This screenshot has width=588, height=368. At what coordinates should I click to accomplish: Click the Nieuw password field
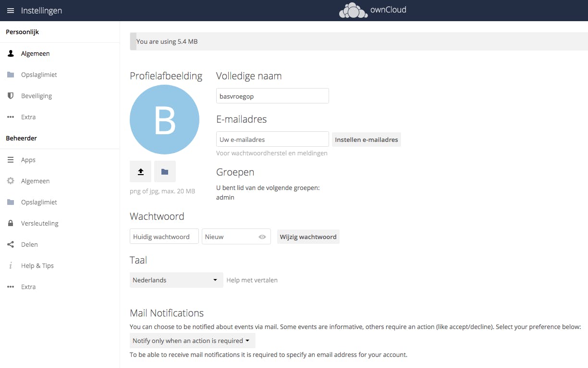236,237
